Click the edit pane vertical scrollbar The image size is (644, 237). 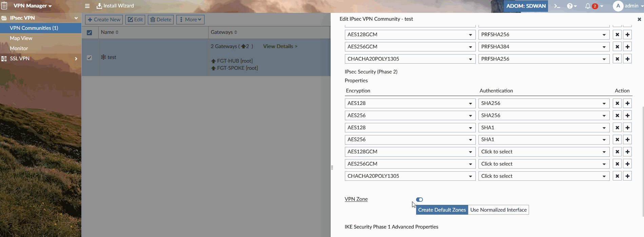tap(643, 161)
